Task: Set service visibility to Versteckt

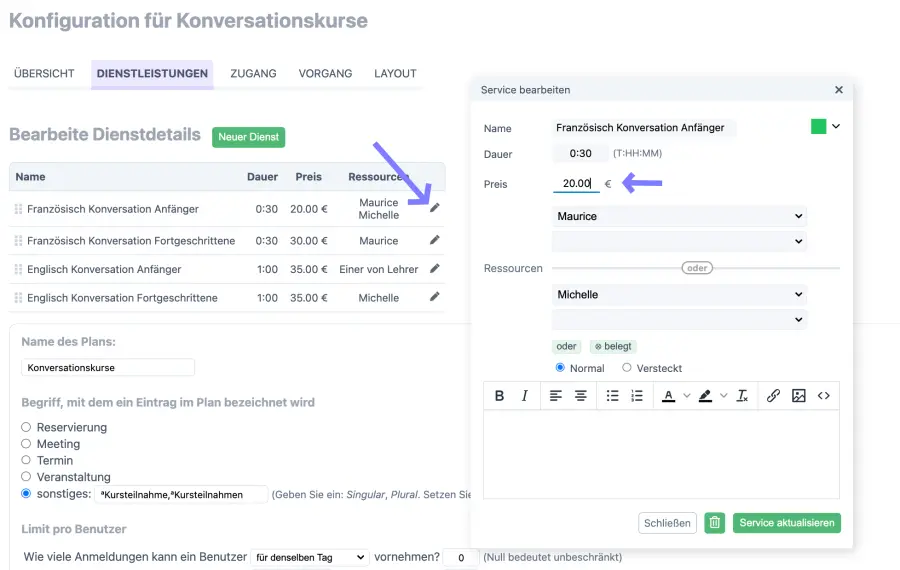Action: tap(627, 367)
